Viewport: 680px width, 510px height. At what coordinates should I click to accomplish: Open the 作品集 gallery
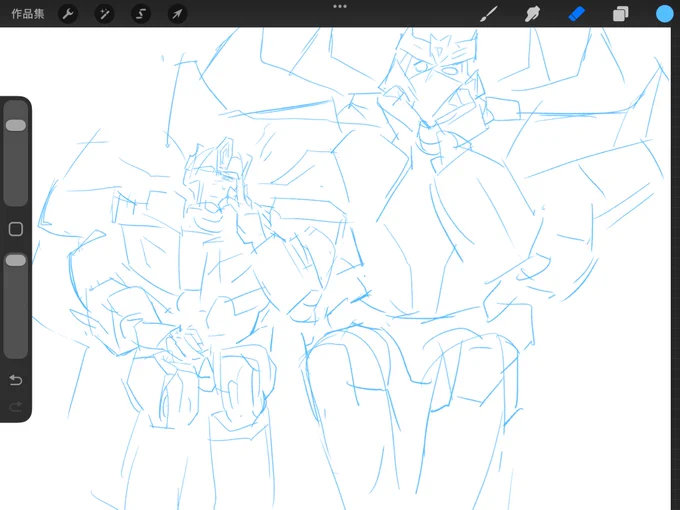click(28, 14)
